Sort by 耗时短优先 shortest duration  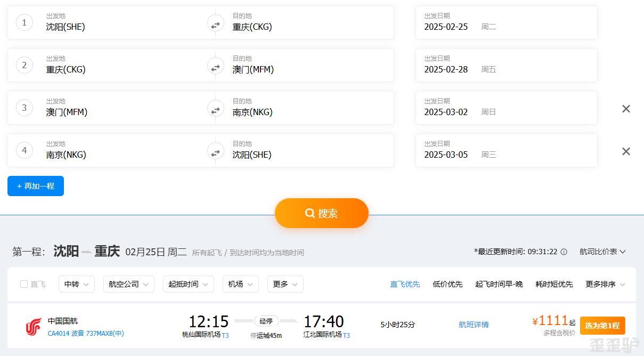[x=554, y=284]
